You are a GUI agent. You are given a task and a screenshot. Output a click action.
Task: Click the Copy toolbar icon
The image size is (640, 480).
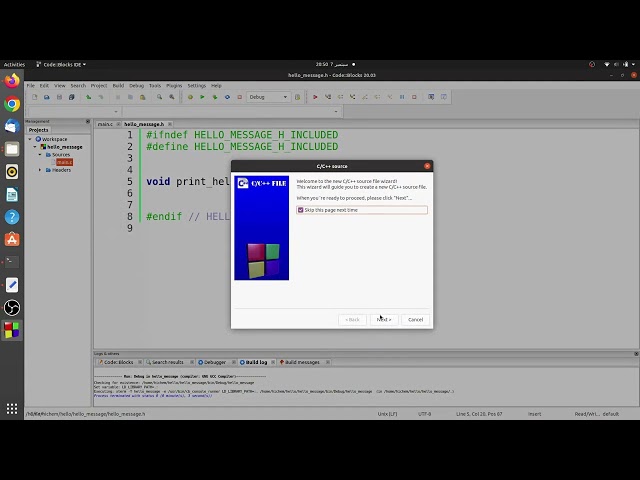tap(130, 97)
